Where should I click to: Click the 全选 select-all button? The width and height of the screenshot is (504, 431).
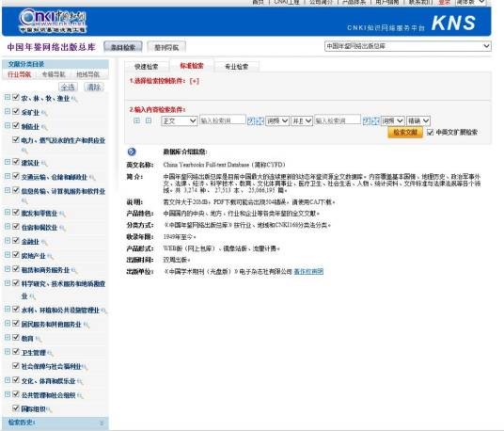pos(68,87)
